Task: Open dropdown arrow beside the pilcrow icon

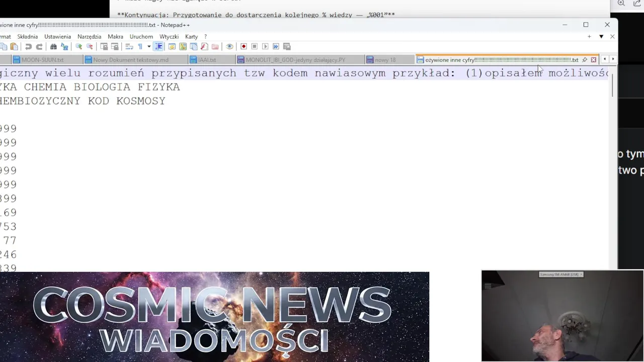Action: coord(149,47)
